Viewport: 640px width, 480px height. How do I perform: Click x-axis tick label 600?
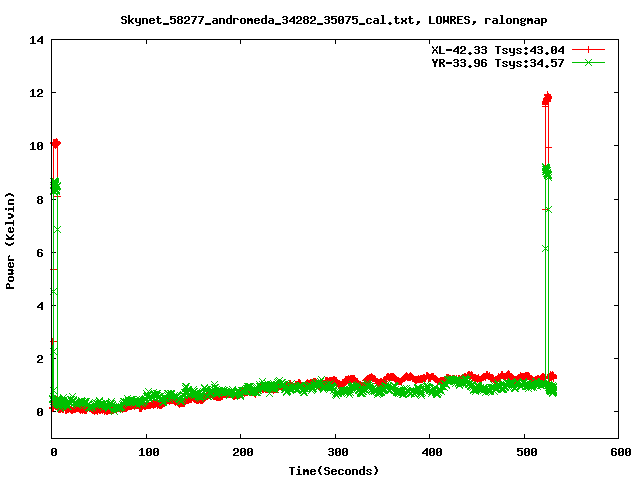[x=620, y=452]
